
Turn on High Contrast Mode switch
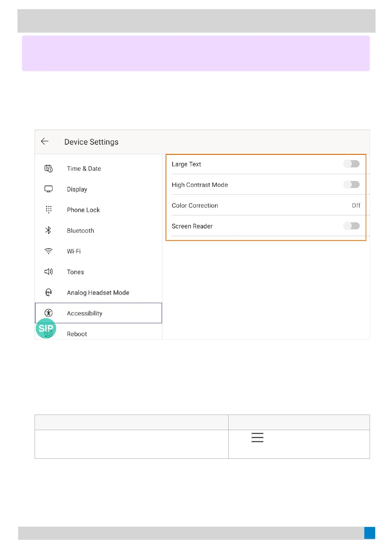351,185
